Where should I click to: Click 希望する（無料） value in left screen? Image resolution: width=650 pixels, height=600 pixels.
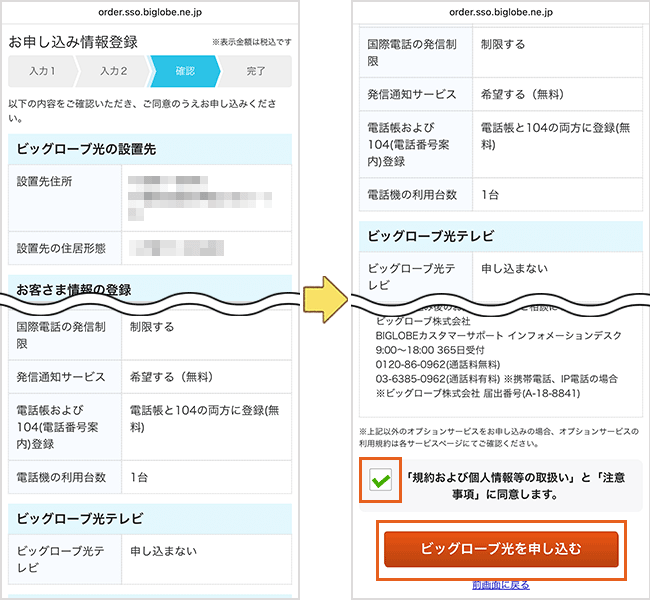pos(171,377)
